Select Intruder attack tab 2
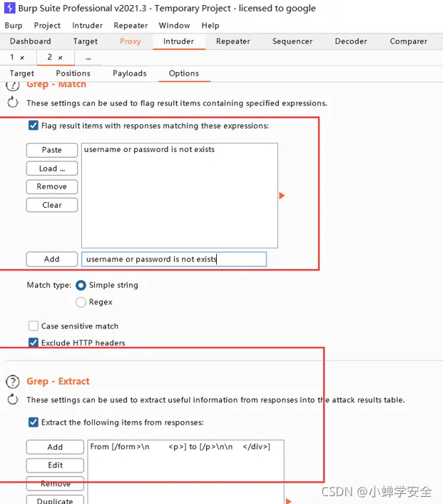This screenshot has width=443, height=504. 50,57
